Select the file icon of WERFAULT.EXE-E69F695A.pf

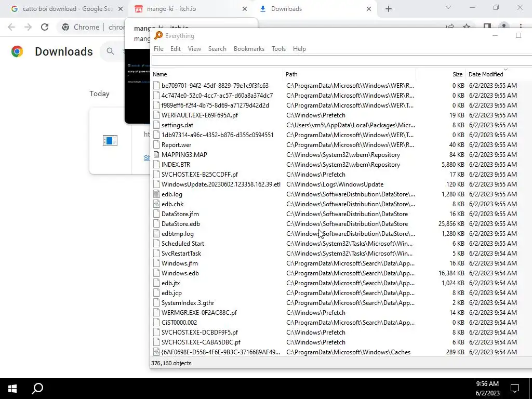click(x=156, y=115)
